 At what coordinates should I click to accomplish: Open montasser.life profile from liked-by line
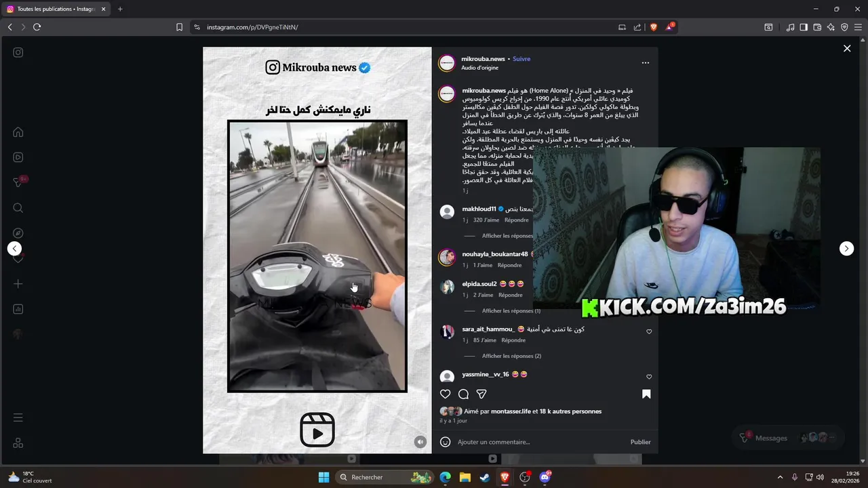[x=510, y=411]
